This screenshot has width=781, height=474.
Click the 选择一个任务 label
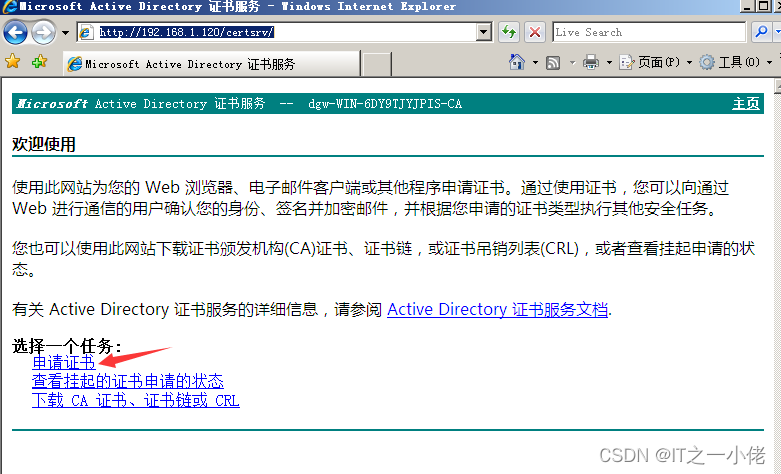pos(66,346)
